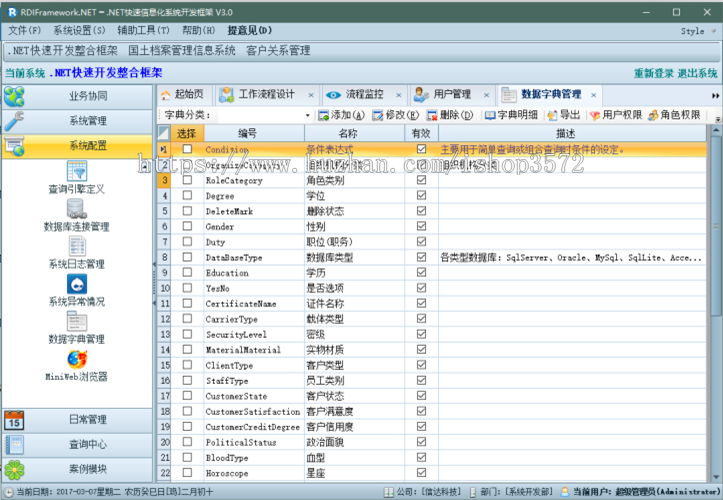Click the 退出系统 link
723x500 pixels.
[698, 73]
